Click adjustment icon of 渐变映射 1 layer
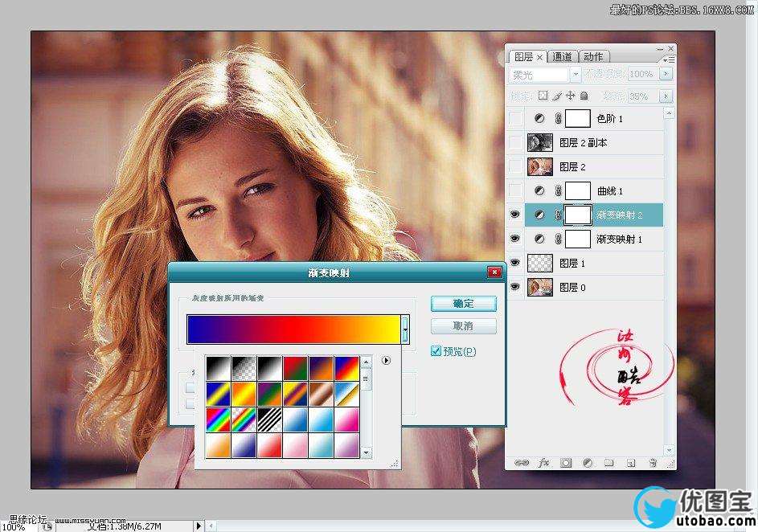The height and width of the screenshot is (532, 758). (x=539, y=239)
